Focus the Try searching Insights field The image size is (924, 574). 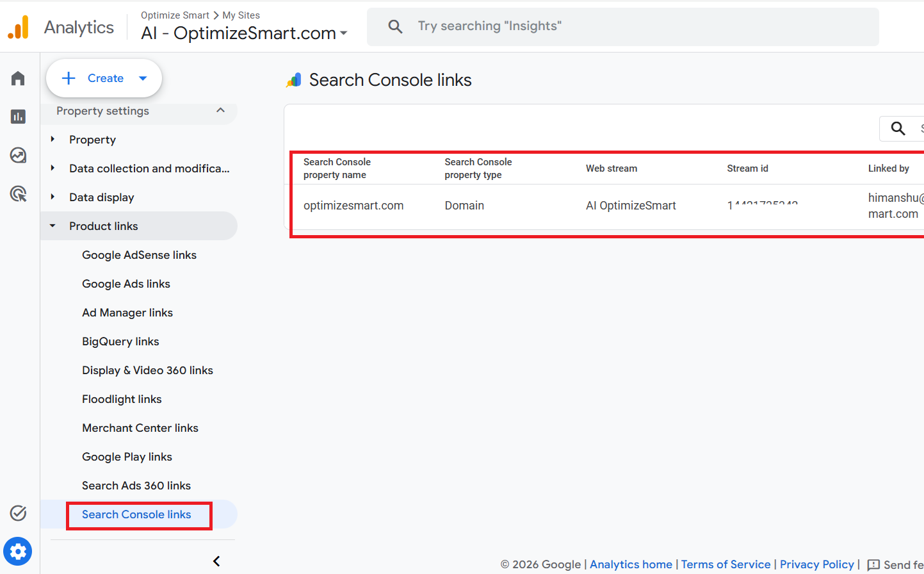tap(623, 26)
